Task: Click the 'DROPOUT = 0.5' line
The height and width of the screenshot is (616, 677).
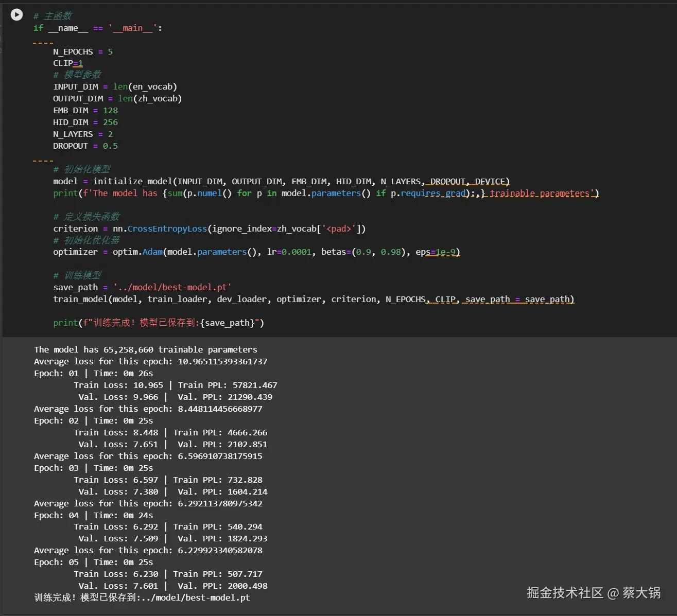Action: (x=85, y=146)
